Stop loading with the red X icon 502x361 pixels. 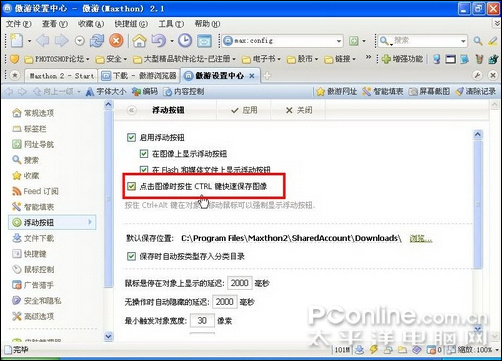[116, 41]
